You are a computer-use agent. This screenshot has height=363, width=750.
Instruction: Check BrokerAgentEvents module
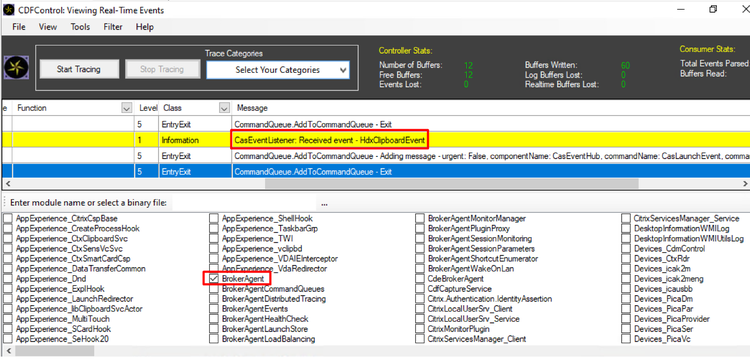[x=214, y=309]
